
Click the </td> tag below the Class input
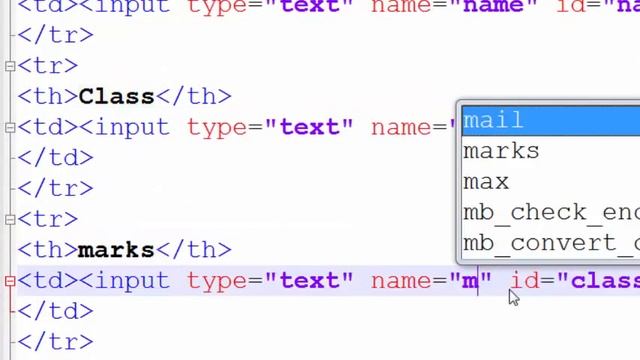tap(56, 158)
